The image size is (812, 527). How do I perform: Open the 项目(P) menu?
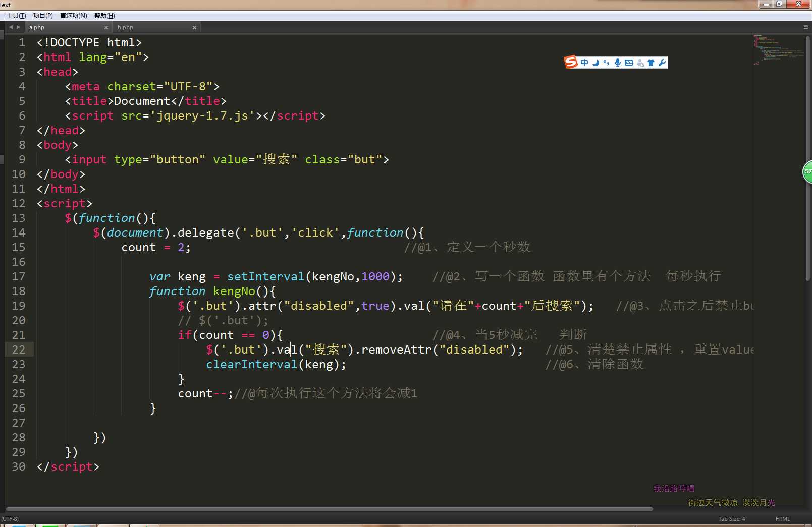(x=43, y=16)
